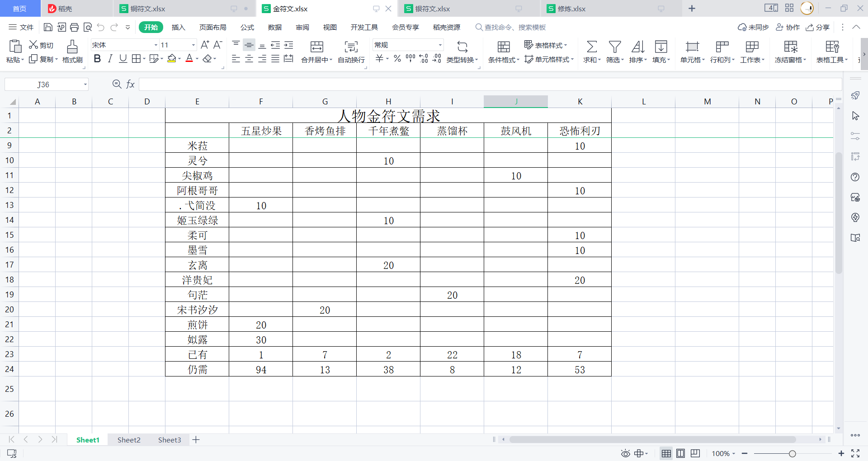Click the Sort (排序) icon

[638, 47]
